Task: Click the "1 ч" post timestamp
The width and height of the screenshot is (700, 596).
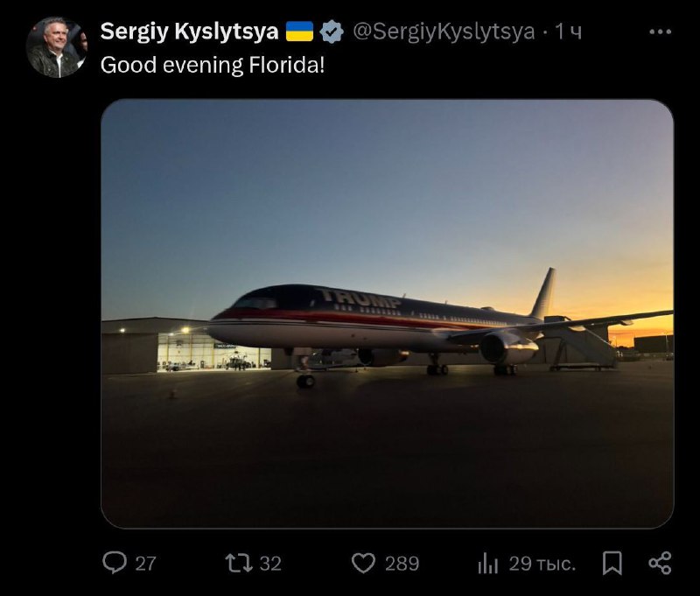Action: point(568,32)
